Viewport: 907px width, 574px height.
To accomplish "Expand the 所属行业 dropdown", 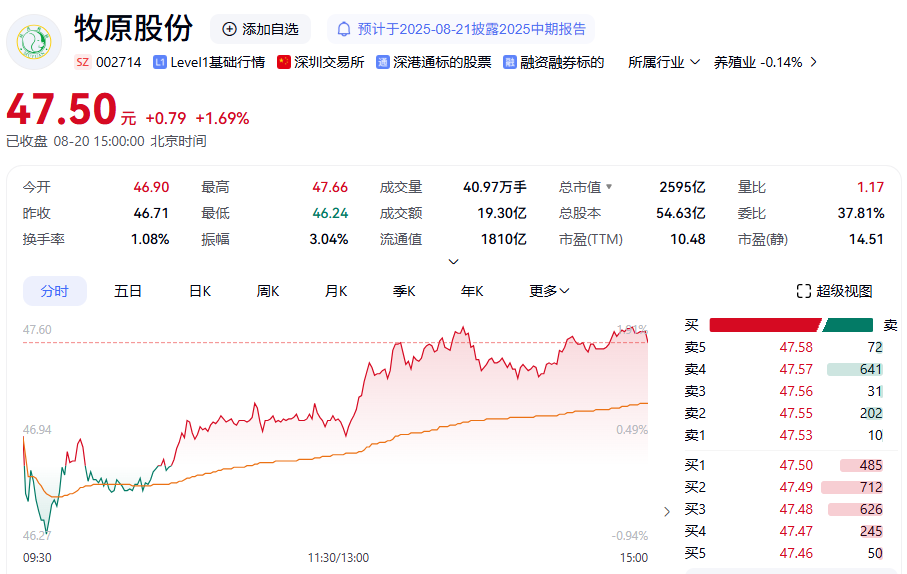I will (664, 62).
